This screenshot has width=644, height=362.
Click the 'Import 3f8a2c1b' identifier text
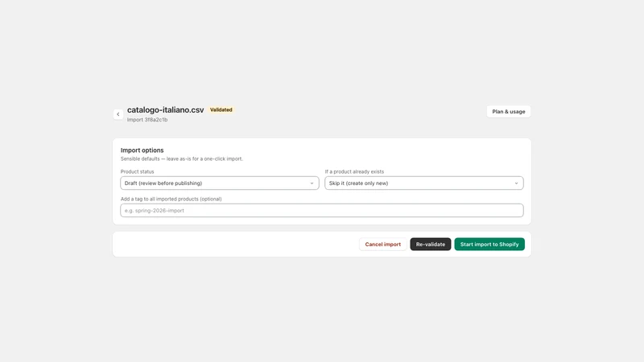point(147,120)
